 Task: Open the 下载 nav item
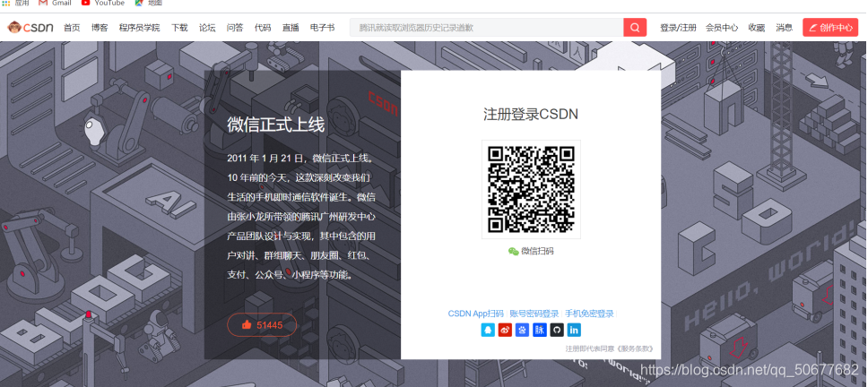point(179,28)
